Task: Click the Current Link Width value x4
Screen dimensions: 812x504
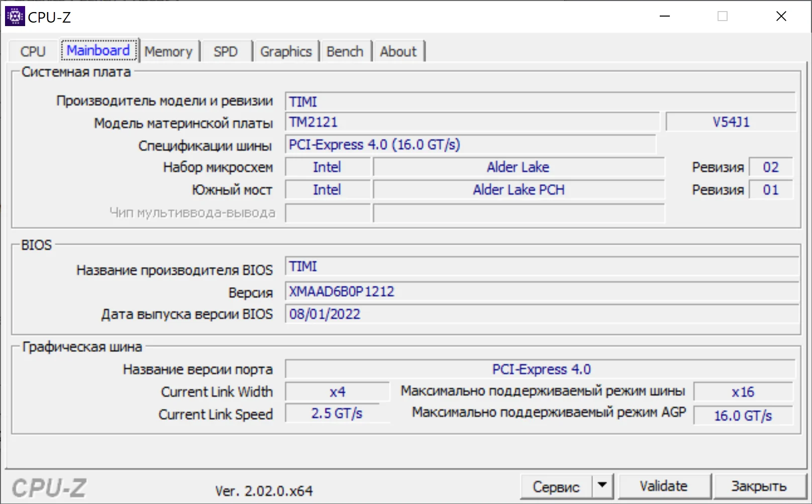Action: 337,392
